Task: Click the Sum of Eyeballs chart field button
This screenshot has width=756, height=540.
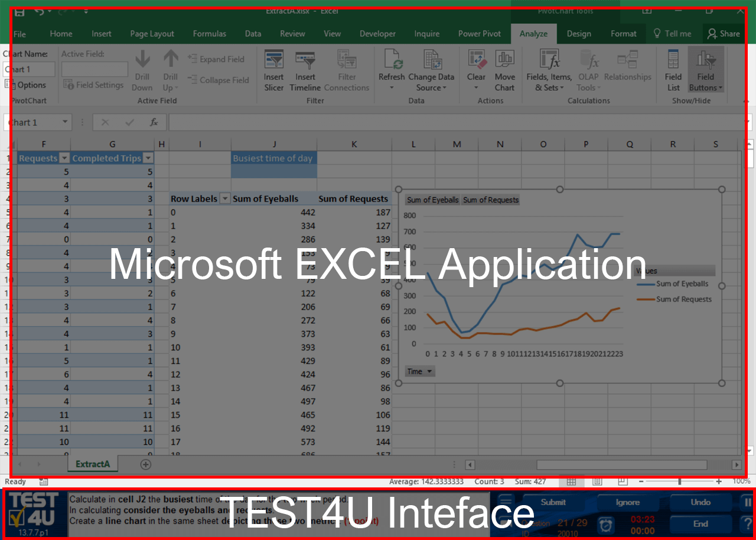Action: (x=433, y=200)
